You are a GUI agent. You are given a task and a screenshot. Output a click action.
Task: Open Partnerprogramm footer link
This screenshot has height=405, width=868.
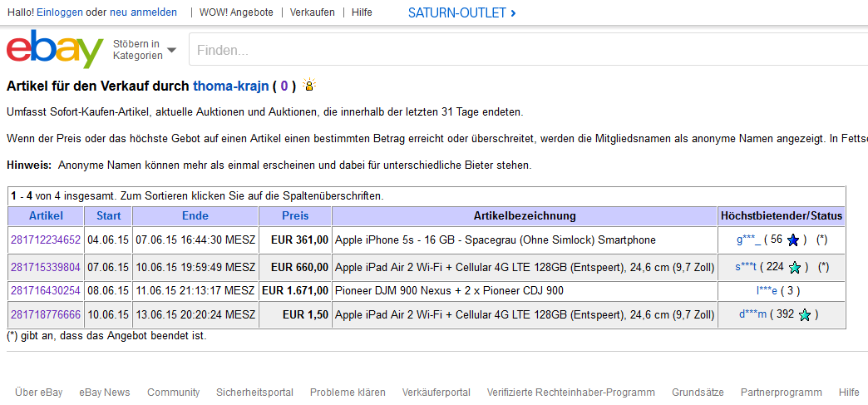point(781,393)
